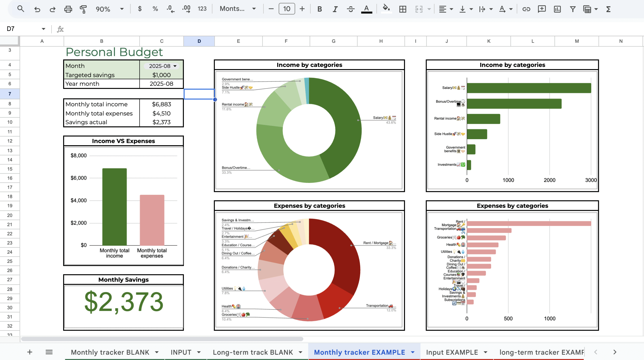
Task: Open the functions sigma icon
Action: point(608,9)
